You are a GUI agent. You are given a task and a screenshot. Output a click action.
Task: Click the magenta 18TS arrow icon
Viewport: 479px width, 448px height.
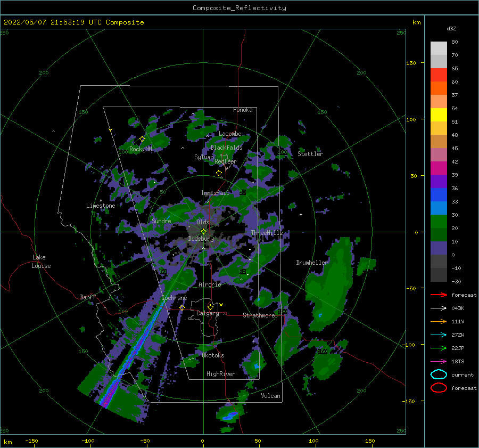[439, 362]
